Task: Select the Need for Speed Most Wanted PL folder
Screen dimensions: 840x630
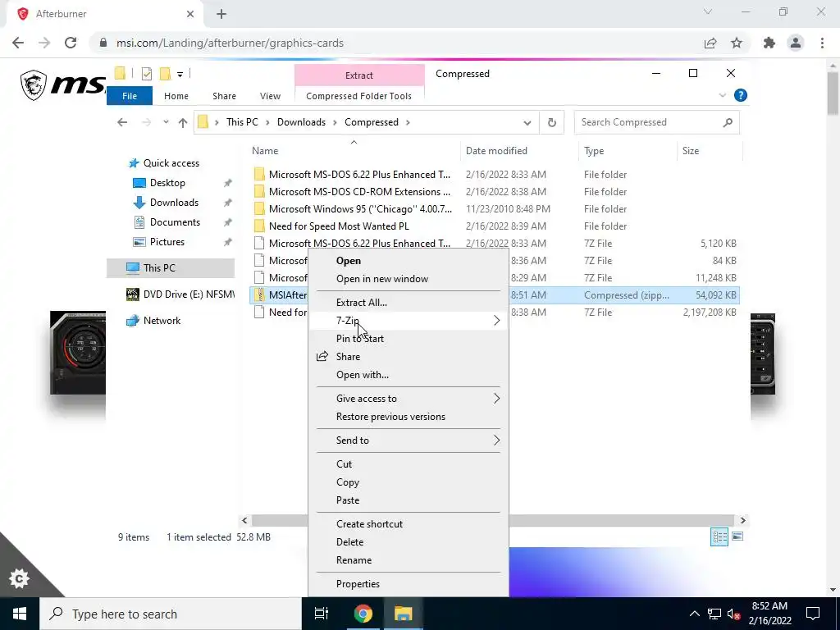Action: pyautogui.click(x=339, y=226)
